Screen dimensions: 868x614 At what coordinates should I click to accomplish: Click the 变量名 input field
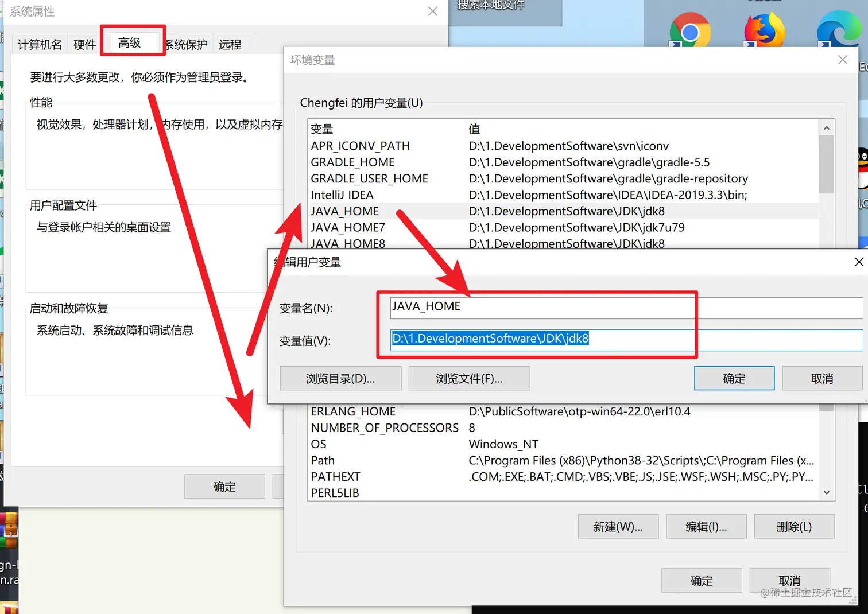[x=626, y=307]
